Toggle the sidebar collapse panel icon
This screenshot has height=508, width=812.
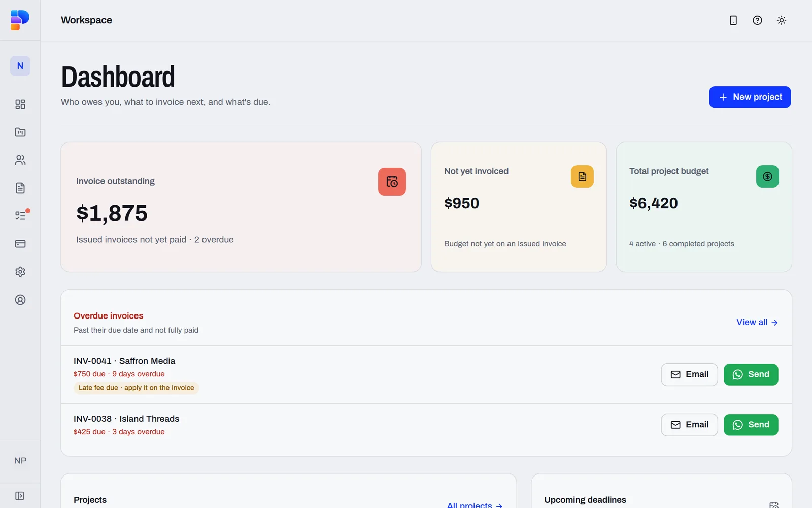point(20,496)
